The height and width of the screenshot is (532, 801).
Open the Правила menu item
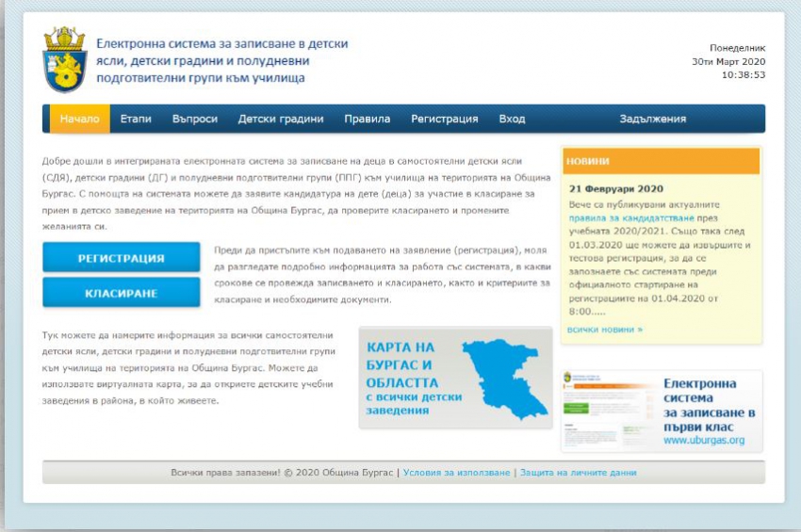[367, 119]
